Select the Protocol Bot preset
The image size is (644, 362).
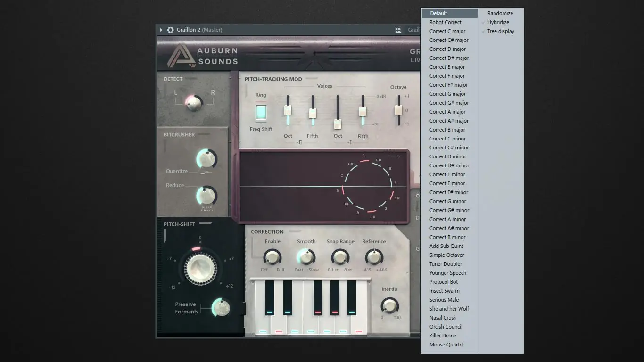point(450,282)
